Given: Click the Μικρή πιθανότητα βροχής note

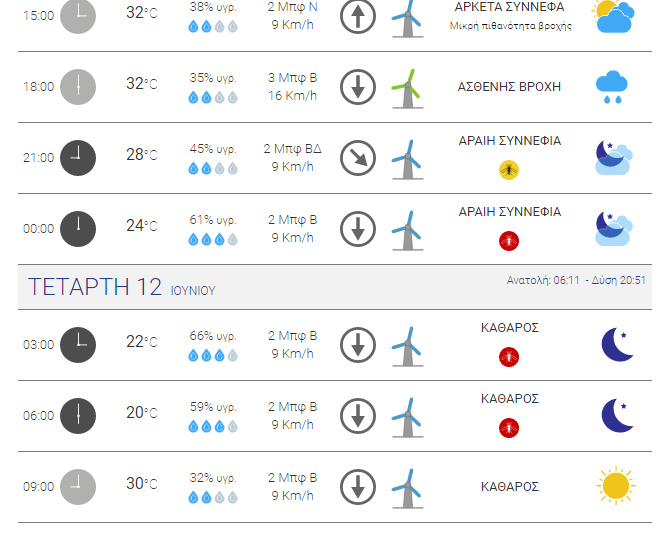Looking at the screenshot, I should coord(510,26).
